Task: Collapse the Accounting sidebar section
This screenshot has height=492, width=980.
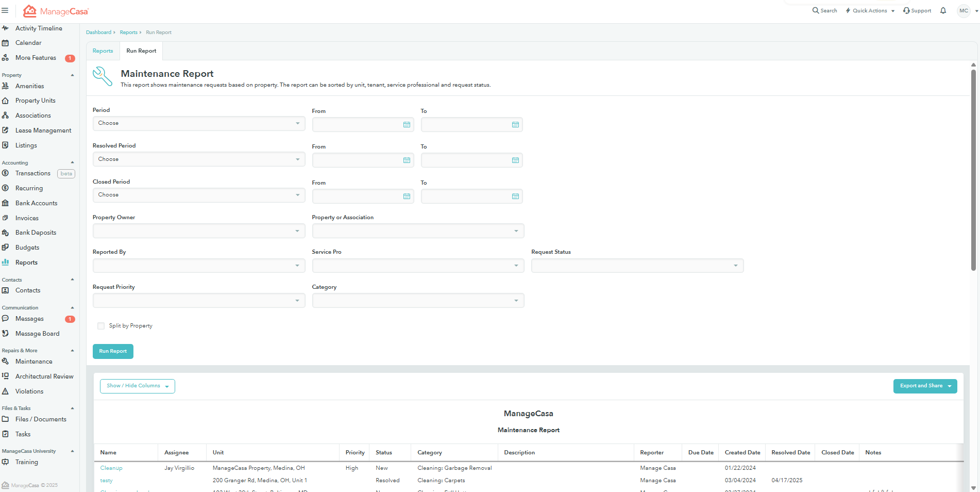Action: 72,163
